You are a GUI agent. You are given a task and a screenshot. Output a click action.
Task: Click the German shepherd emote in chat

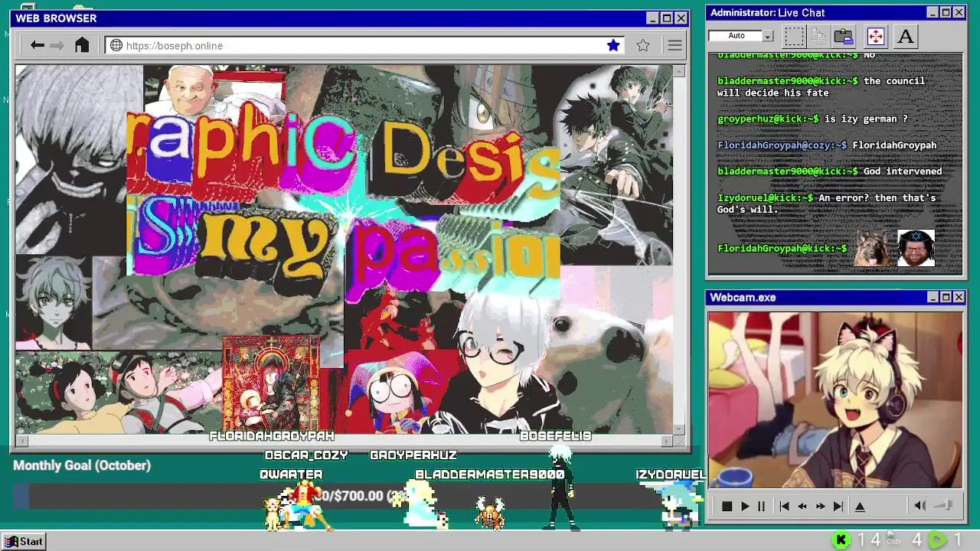(x=874, y=248)
